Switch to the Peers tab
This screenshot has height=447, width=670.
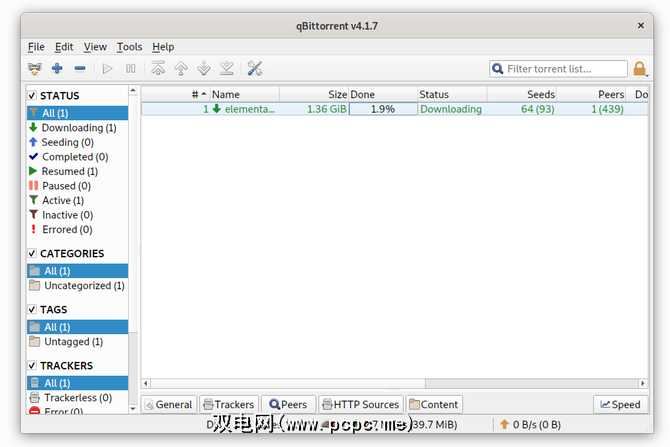pos(288,404)
